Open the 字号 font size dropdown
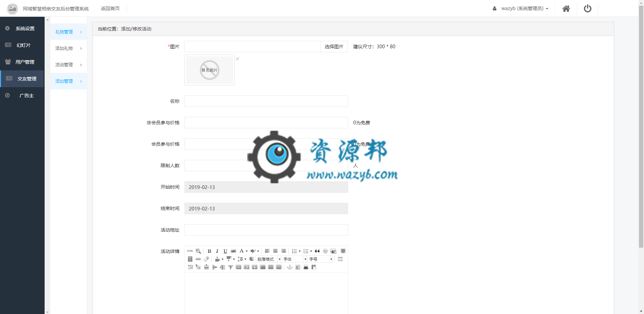The width and height of the screenshot is (644, 314). coord(320,259)
